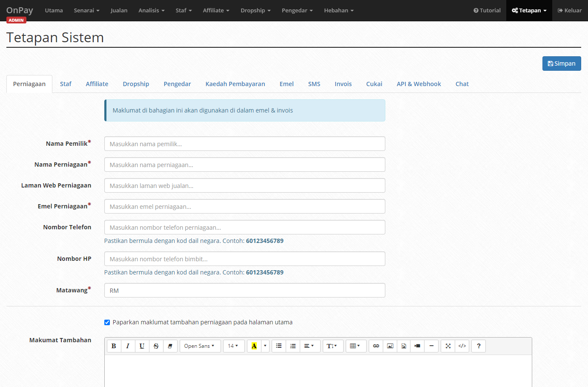The width and height of the screenshot is (588, 387).
Task: Toggle bold formatting in the editor
Action: [114, 346]
